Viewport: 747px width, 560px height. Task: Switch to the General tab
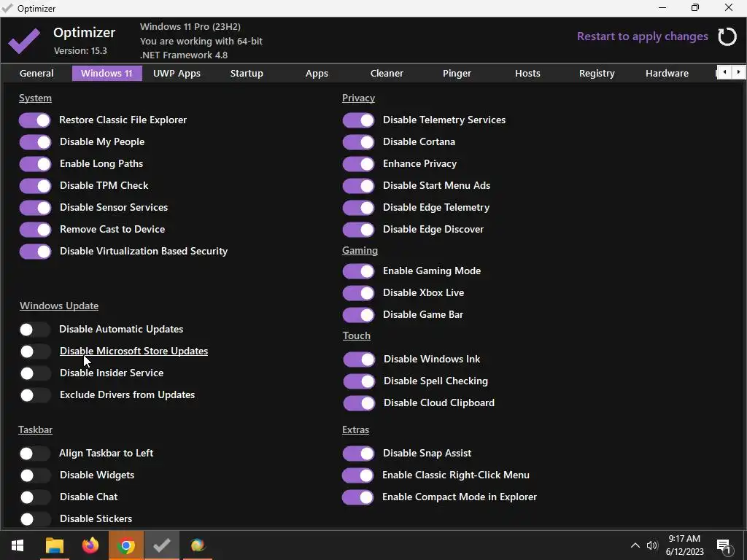click(x=36, y=74)
